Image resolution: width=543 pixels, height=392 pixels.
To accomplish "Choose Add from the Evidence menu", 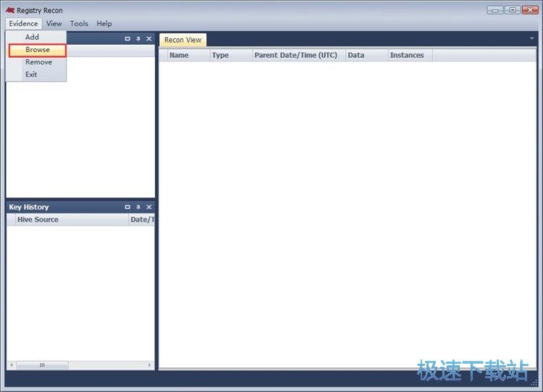I will click(x=38, y=37).
